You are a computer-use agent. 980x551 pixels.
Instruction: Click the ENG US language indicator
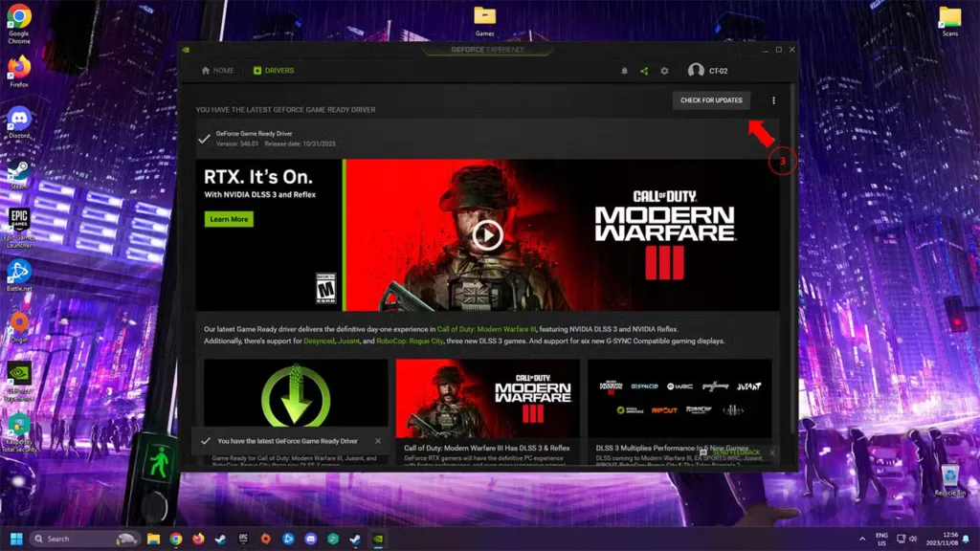coord(881,539)
